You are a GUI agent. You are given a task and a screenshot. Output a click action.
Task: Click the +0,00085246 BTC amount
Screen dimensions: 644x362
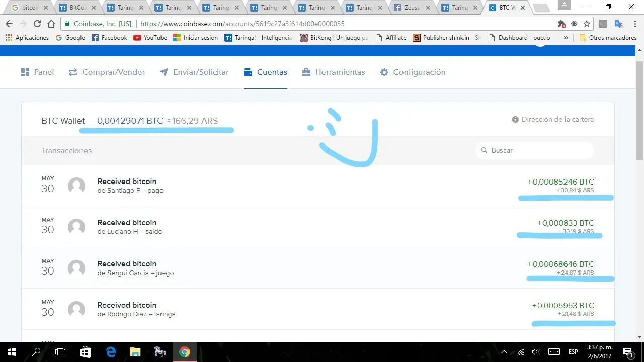[560, 182]
